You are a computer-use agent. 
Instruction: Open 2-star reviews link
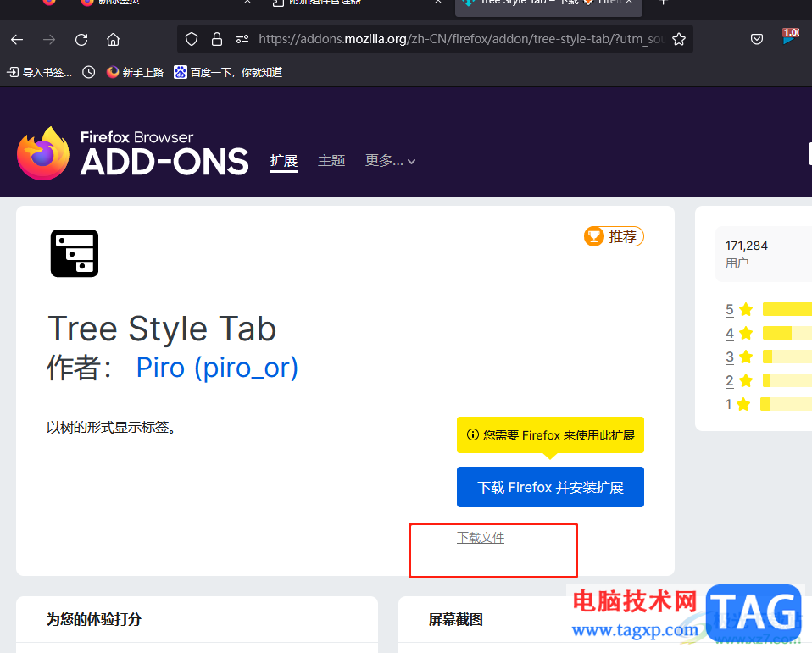pos(730,381)
